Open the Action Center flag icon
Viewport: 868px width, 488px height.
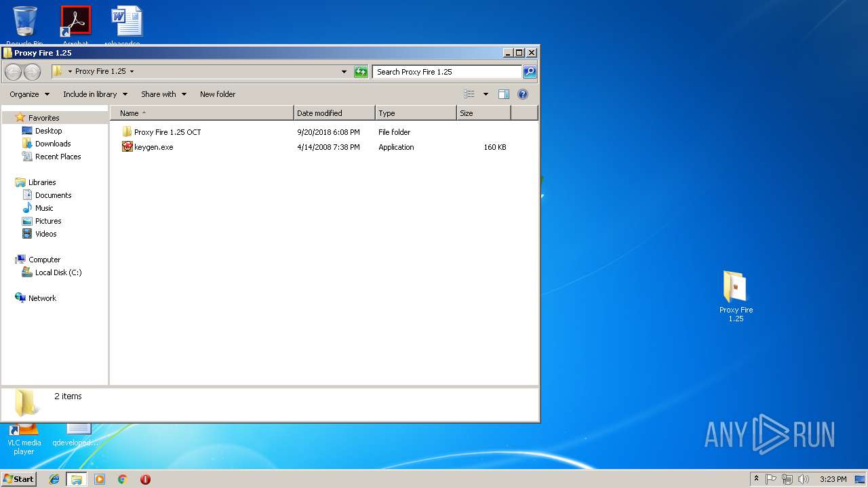click(x=771, y=479)
